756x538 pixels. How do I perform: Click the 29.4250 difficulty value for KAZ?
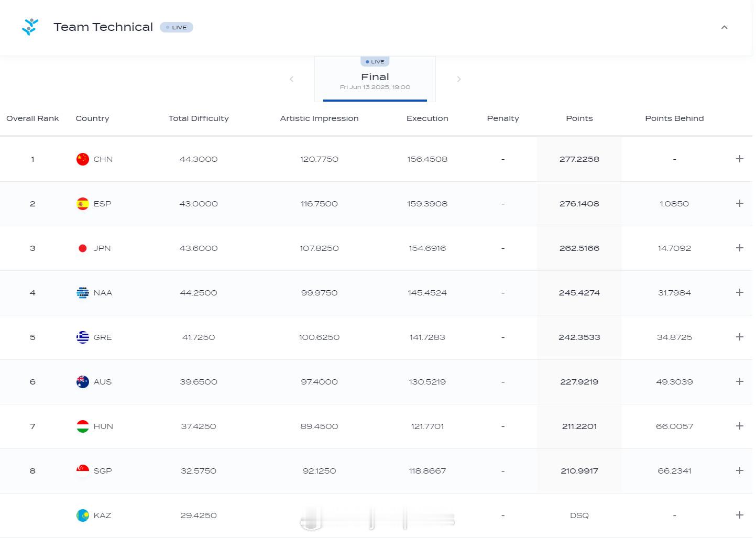[199, 515]
